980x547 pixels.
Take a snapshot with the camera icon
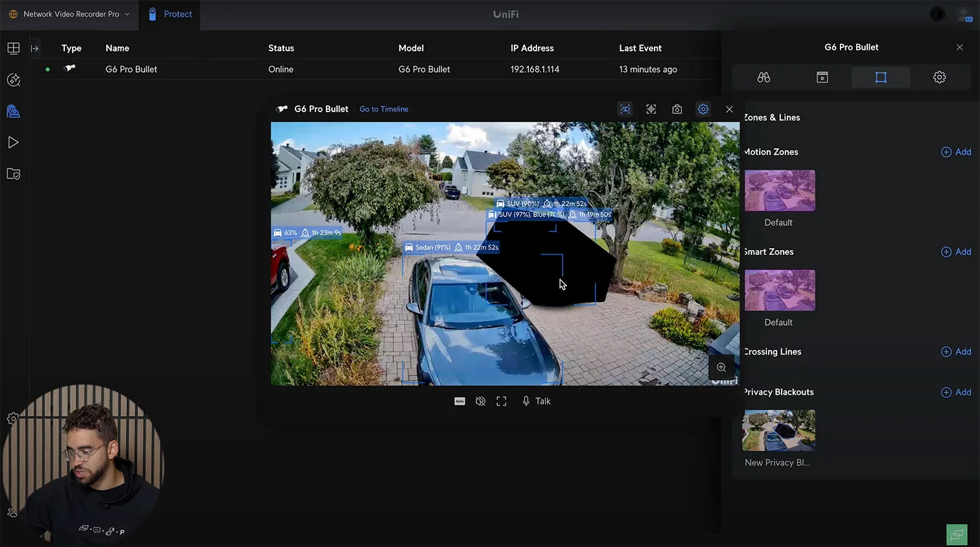(x=677, y=110)
